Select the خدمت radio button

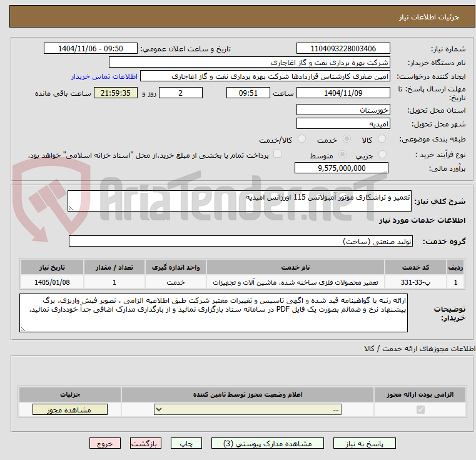coord(347,139)
